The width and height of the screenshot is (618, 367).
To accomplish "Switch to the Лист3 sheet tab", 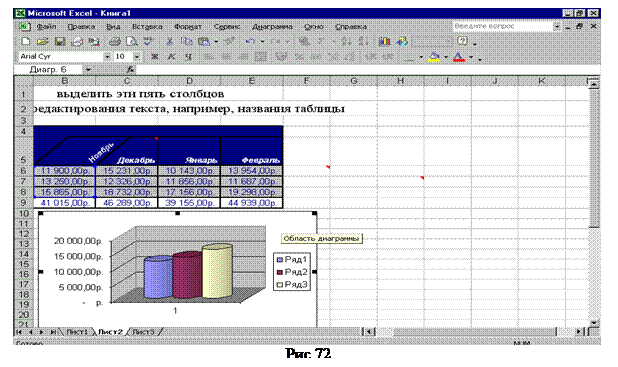I will click(143, 332).
